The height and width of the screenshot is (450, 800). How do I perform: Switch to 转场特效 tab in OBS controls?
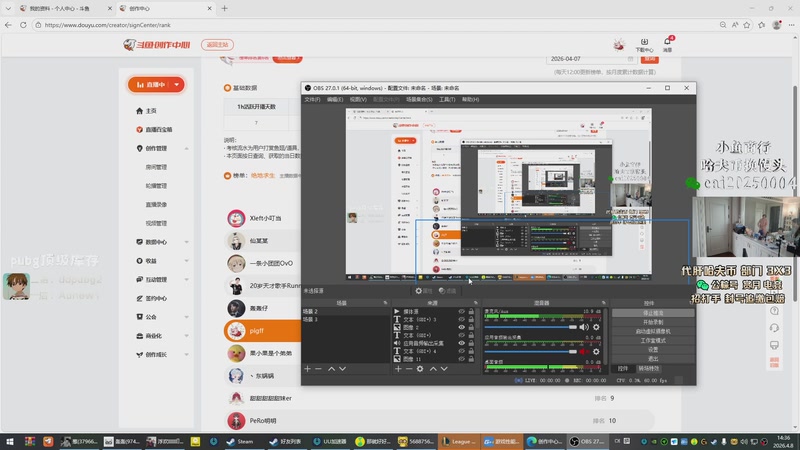[x=648, y=368]
